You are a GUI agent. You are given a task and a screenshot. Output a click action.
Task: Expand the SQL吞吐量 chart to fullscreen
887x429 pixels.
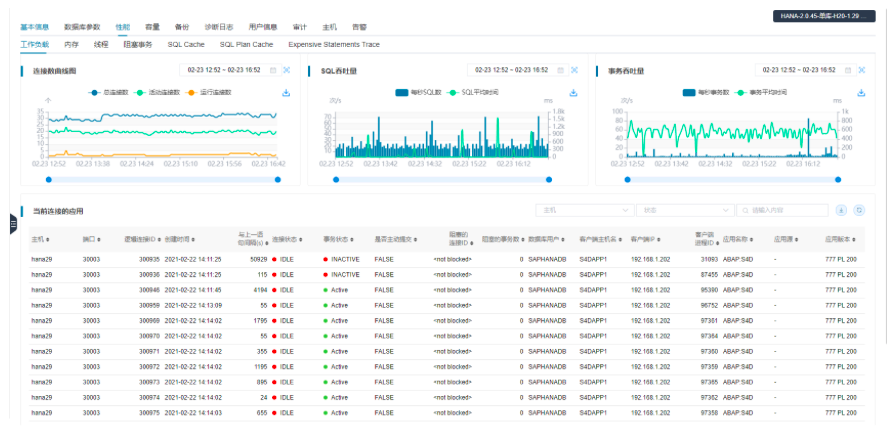pyautogui.click(x=574, y=70)
